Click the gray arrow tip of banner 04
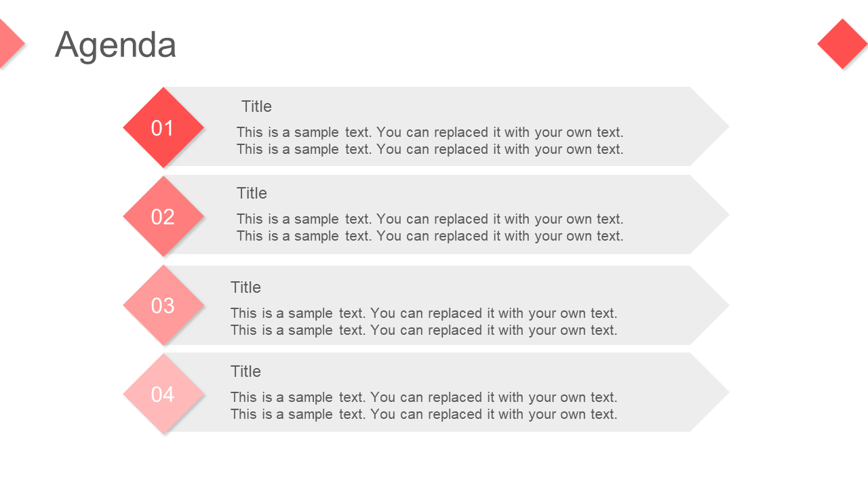 [709, 392]
